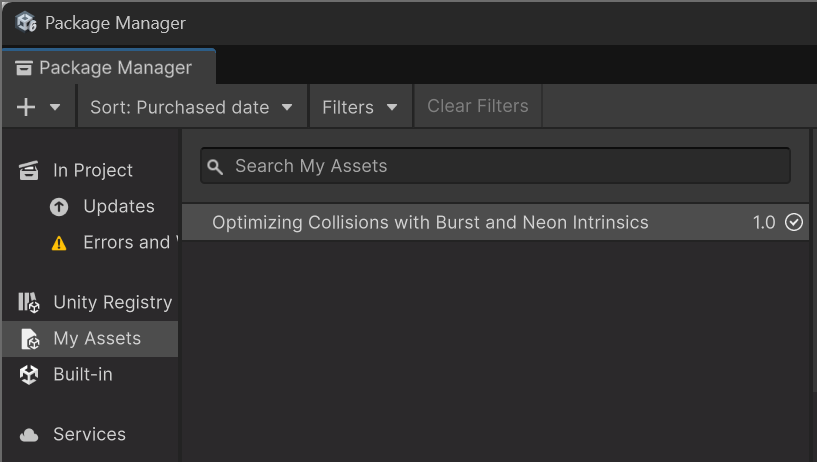Click the Package Manager tab archive icon
Screen dimensions: 817x462
pos(24,68)
